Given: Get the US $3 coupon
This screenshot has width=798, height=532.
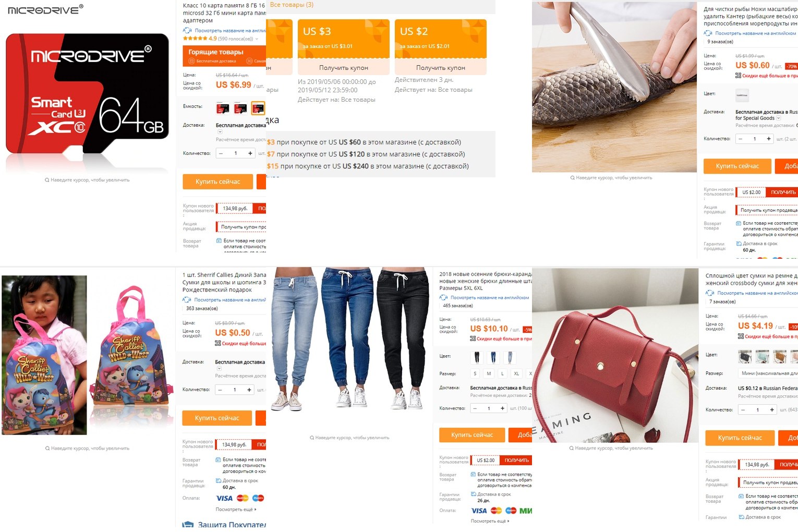Looking at the screenshot, I should tap(344, 68).
